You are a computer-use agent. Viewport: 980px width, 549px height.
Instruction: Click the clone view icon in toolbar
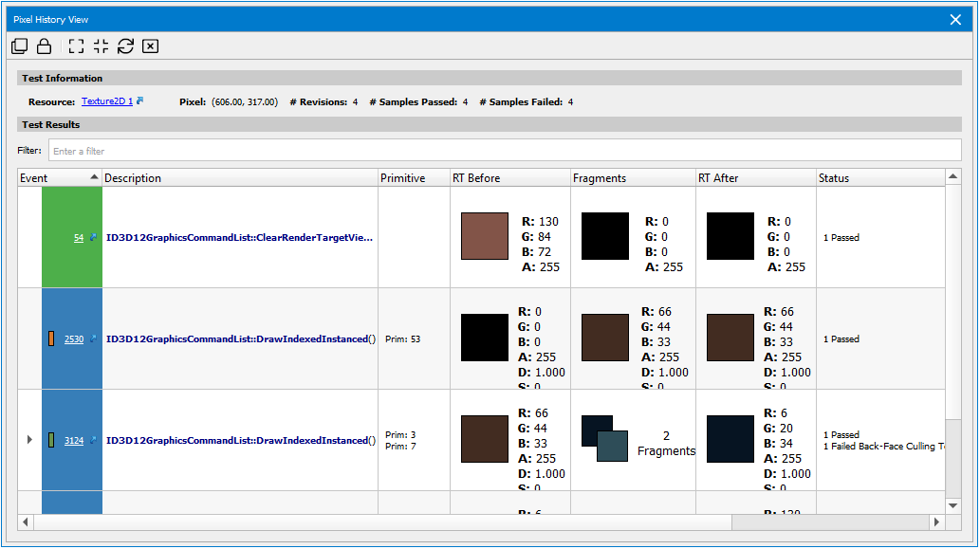pos(19,46)
